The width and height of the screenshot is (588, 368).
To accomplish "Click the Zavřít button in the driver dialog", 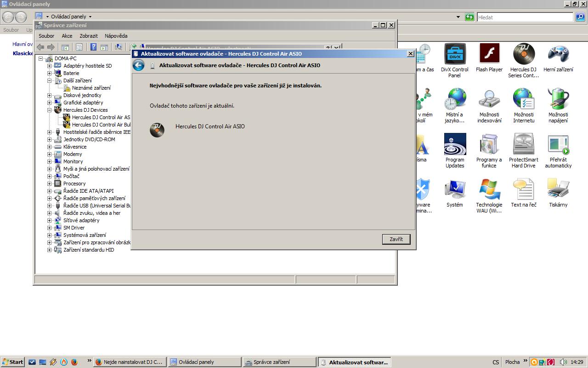I will tap(396, 239).
